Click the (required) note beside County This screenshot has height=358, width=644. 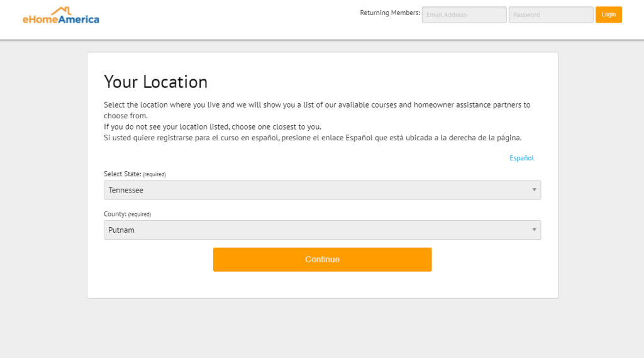click(139, 214)
